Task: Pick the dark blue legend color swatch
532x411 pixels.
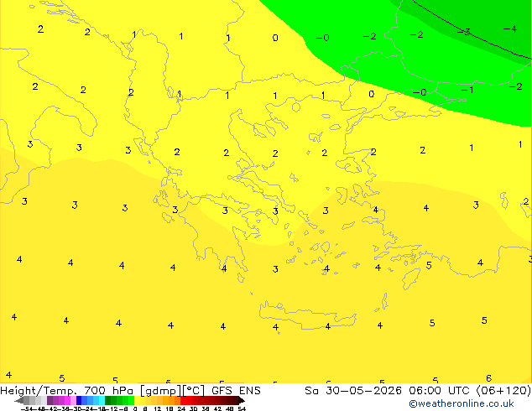Action: 79,400
